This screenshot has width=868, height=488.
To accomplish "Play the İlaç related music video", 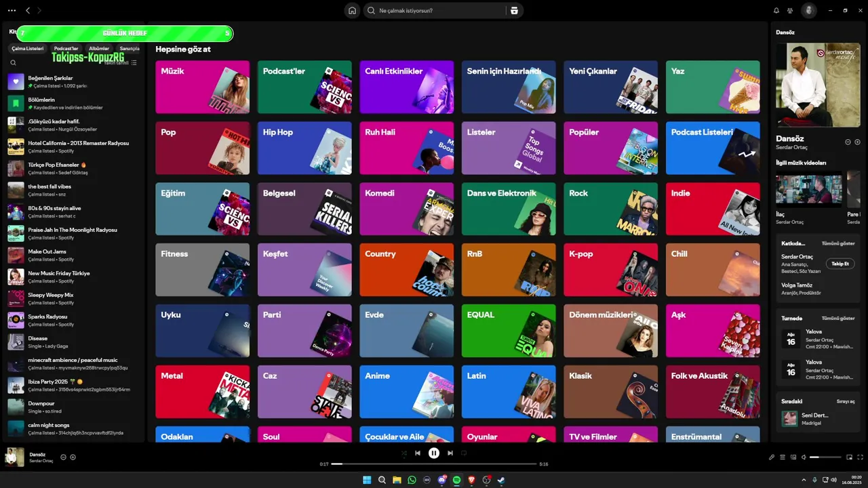I will pos(809,189).
